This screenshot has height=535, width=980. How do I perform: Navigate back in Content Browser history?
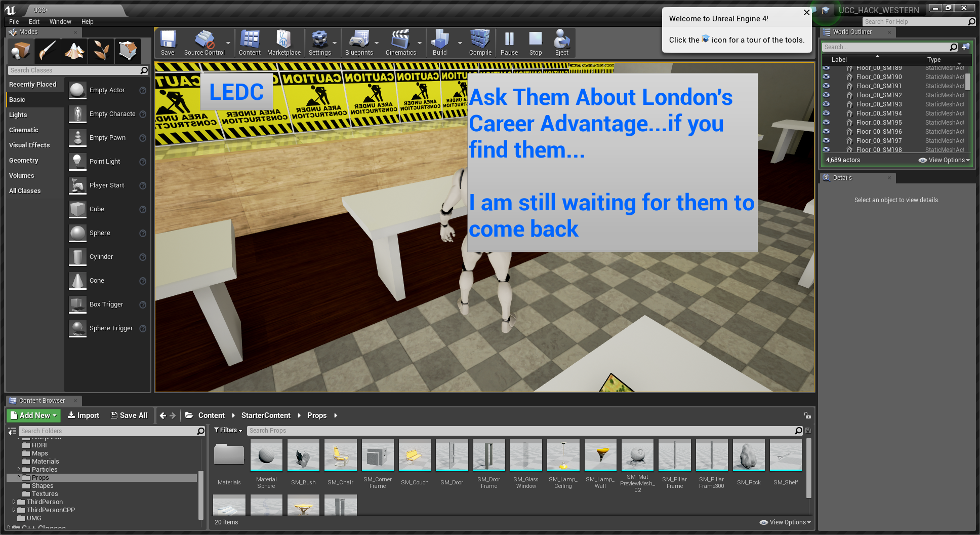pyautogui.click(x=163, y=415)
